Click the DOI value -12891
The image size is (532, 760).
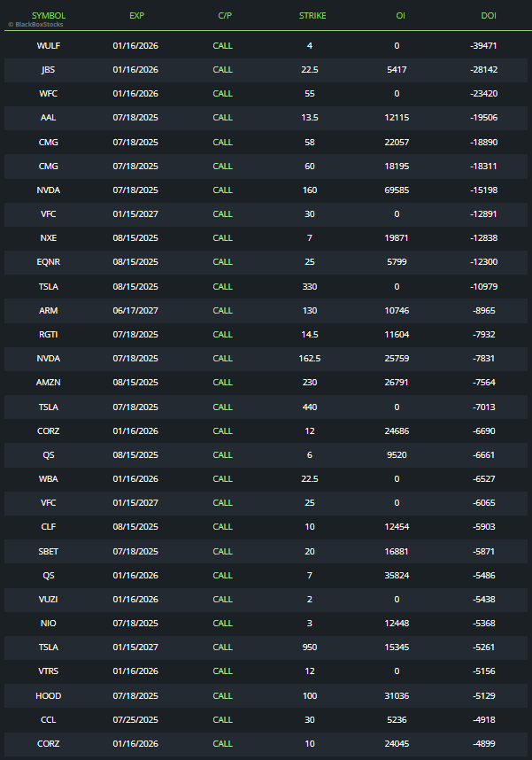pyautogui.click(x=483, y=213)
